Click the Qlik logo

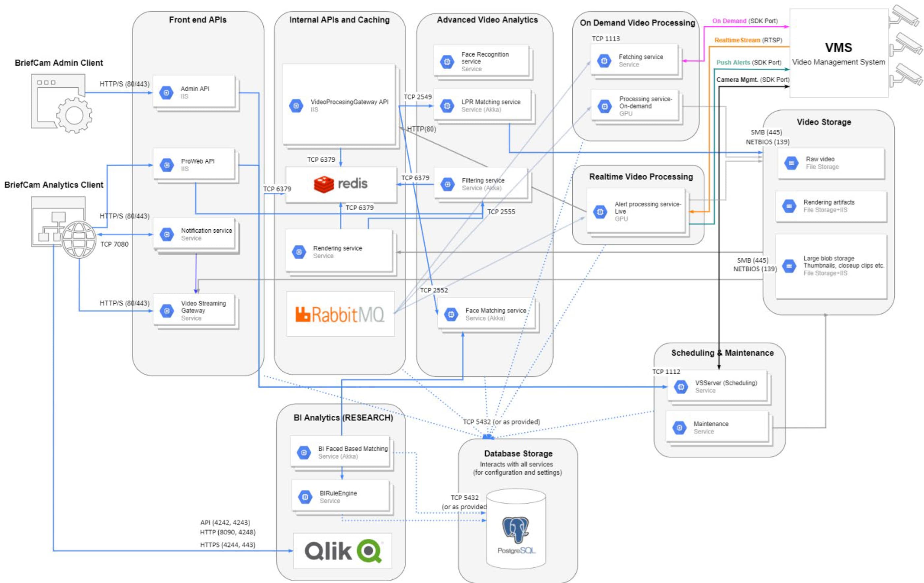point(343,551)
